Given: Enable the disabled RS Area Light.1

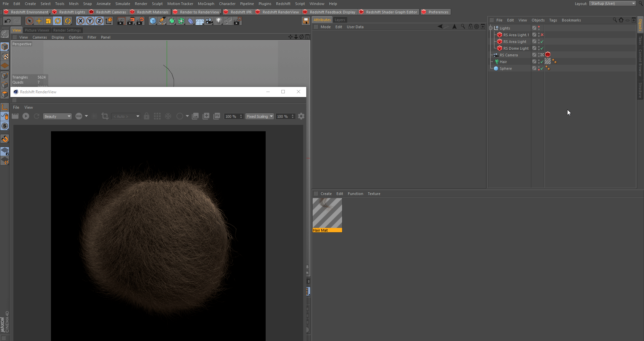Looking at the screenshot, I should pos(542,35).
